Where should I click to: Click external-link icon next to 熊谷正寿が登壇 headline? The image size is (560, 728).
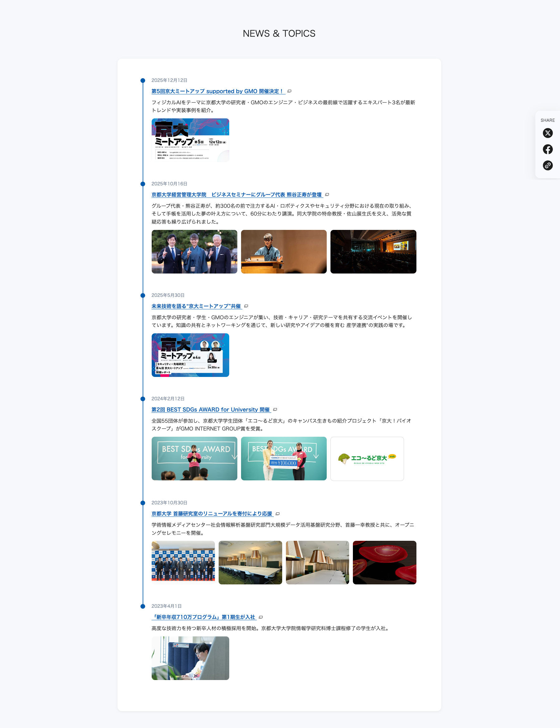pos(327,195)
